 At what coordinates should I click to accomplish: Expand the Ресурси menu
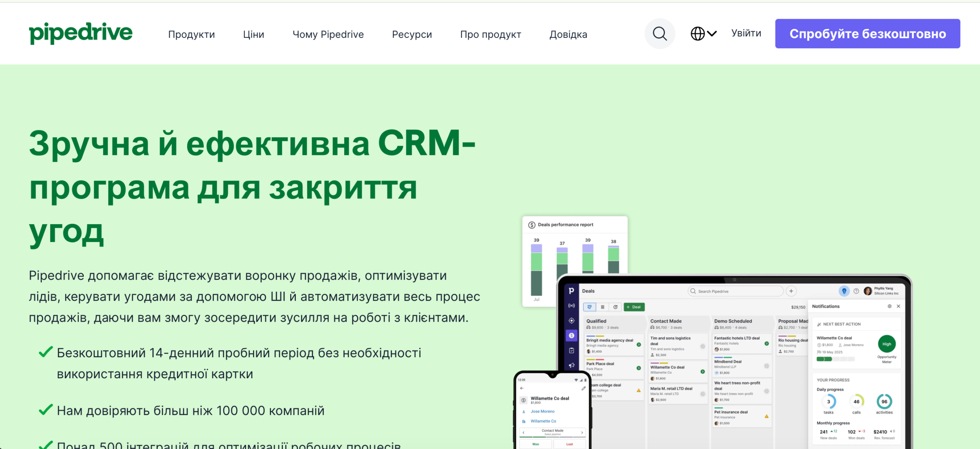412,34
